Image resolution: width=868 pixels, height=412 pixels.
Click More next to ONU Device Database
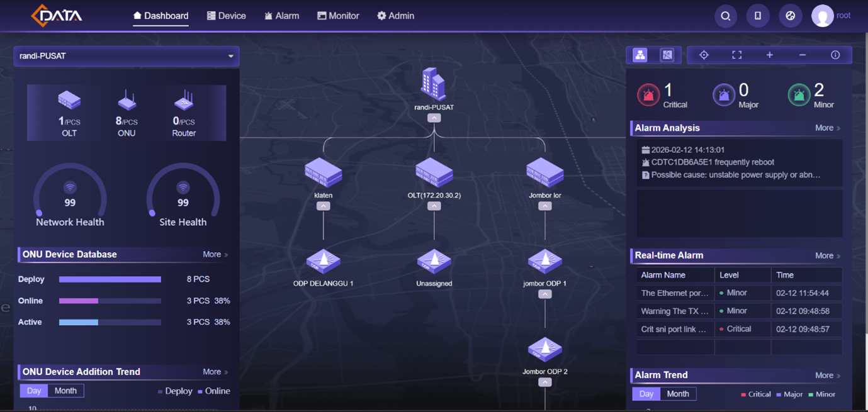point(215,254)
